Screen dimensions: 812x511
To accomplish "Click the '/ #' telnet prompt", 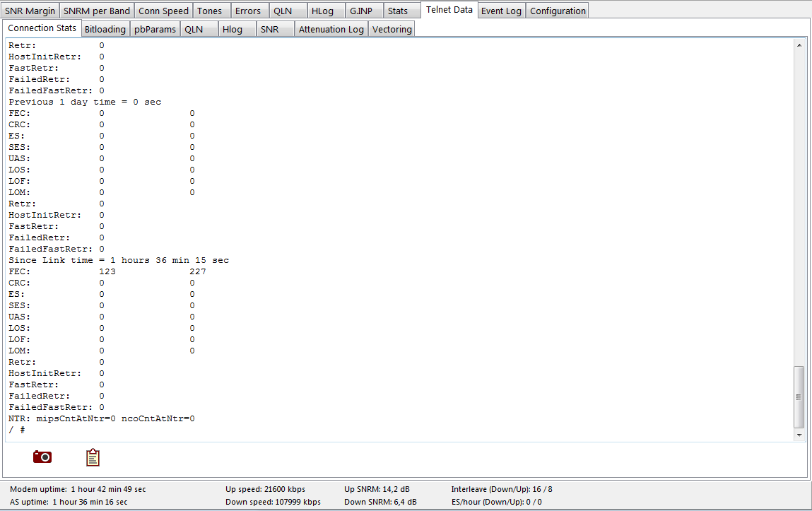I will coord(16,430).
